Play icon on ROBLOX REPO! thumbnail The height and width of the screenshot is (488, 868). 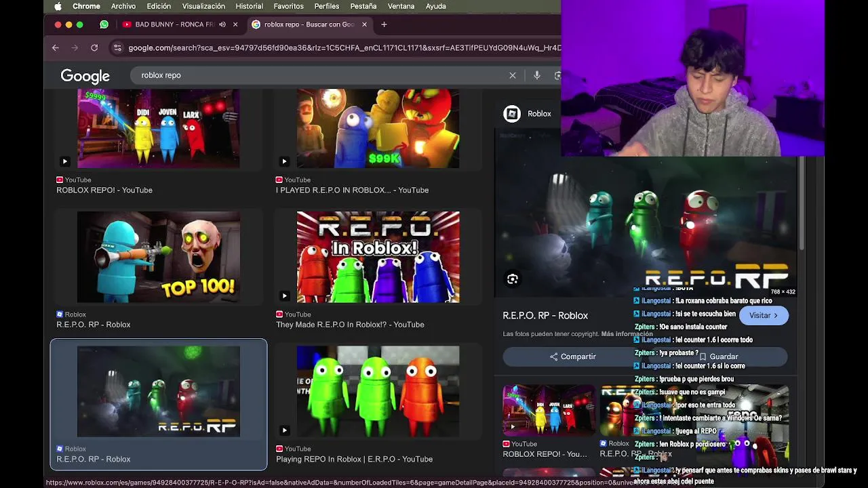tap(64, 161)
